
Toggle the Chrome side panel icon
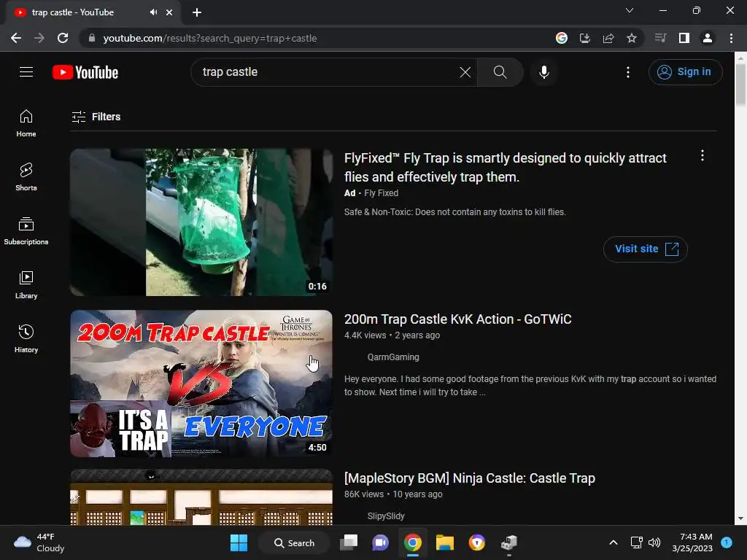(x=684, y=38)
